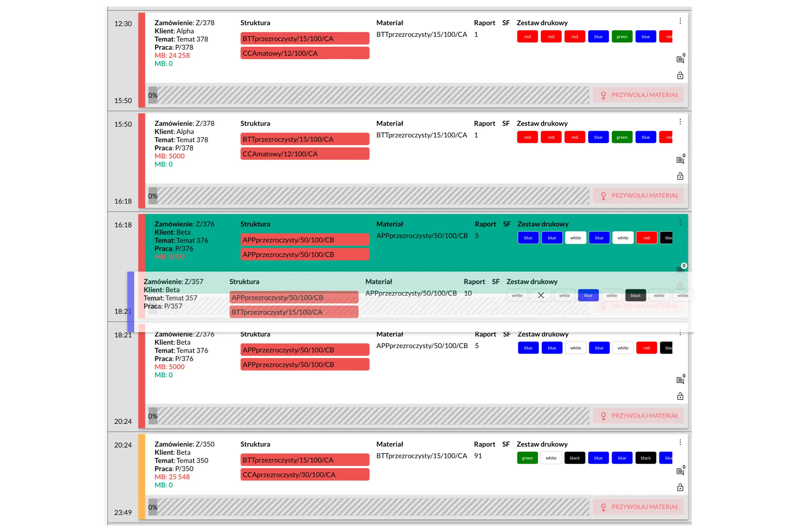Click the padlock icon on the second Z/378 card
Image resolution: width=798 pixels, height=532 pixels.
click(x=681, y=176)
